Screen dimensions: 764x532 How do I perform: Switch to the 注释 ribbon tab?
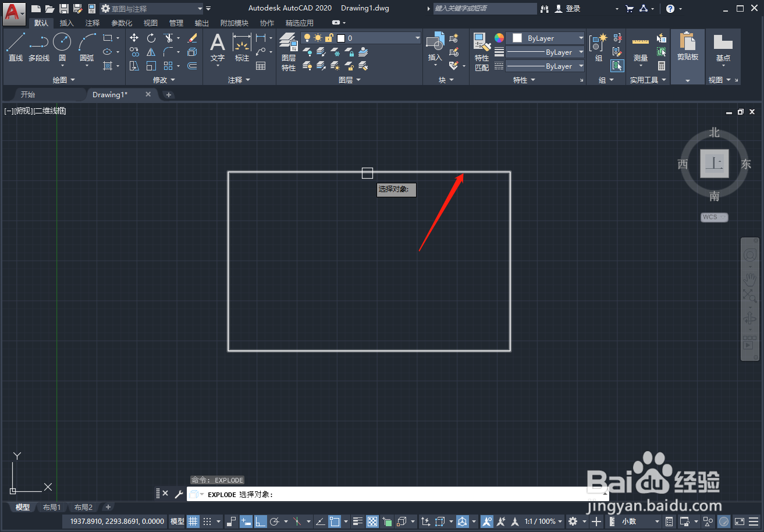93,23
